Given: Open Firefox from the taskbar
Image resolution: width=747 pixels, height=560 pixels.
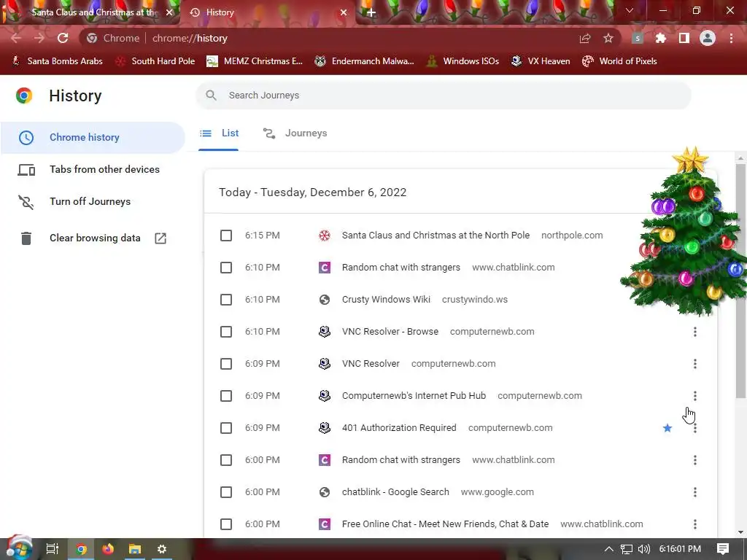Looking at the screenshot, I should coord(108,549).
